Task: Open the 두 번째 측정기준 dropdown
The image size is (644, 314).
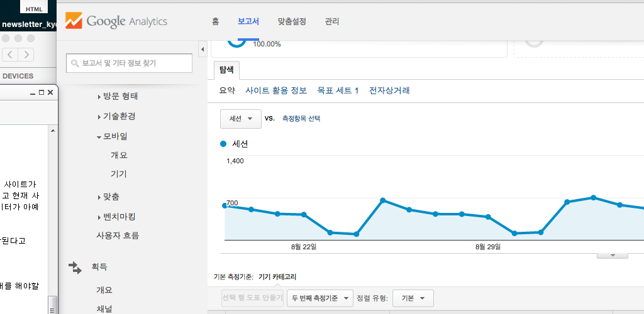Action: click(x=321, y=298)
